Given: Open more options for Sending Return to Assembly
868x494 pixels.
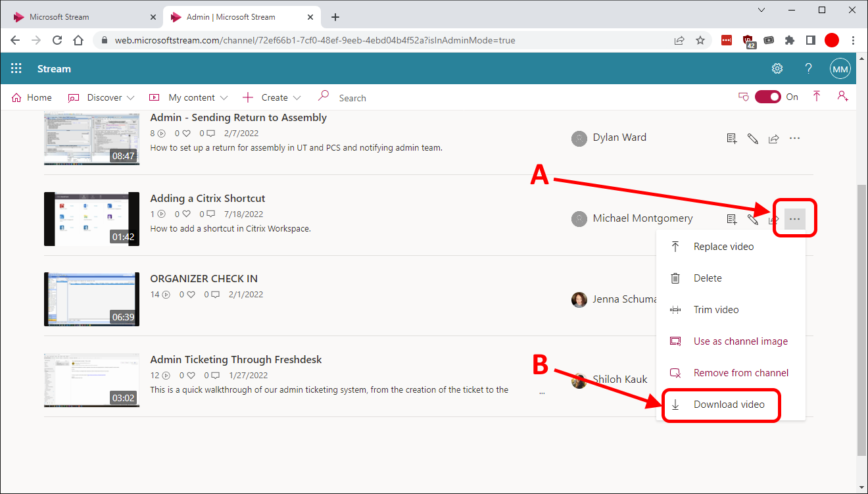Looking at the screenshot, I should [794, 139].
